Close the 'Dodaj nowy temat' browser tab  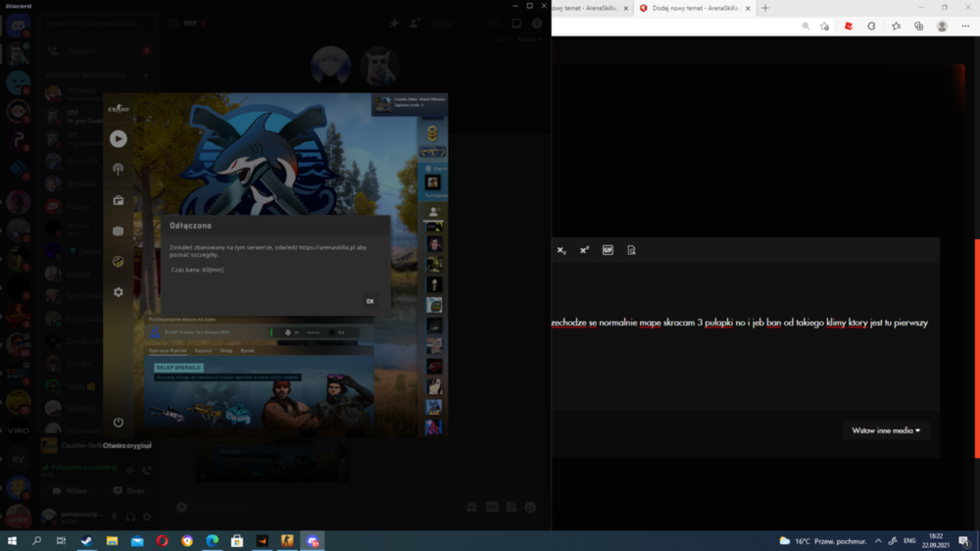pos(748,8)
